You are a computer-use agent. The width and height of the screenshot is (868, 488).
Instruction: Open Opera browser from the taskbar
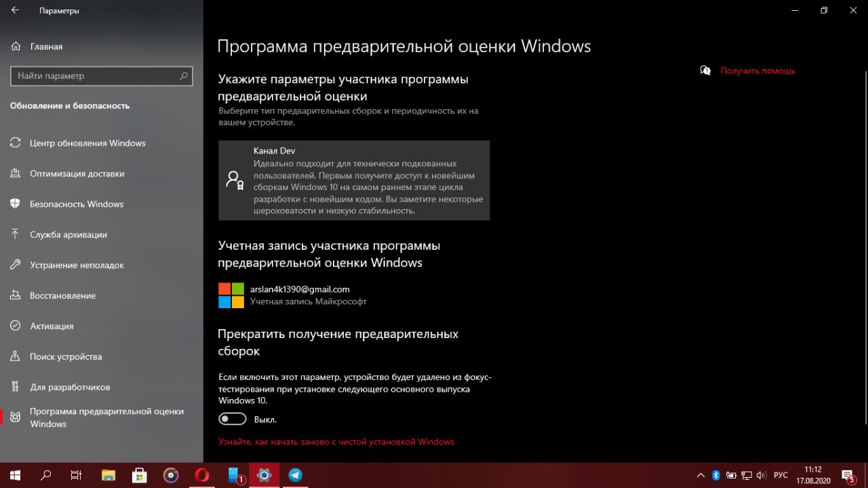point(202,475)
